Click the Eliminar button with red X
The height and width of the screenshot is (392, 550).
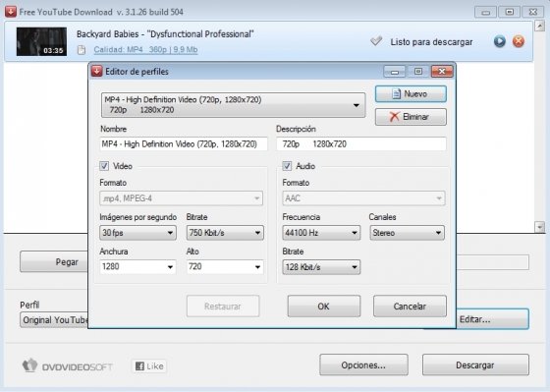411,117
